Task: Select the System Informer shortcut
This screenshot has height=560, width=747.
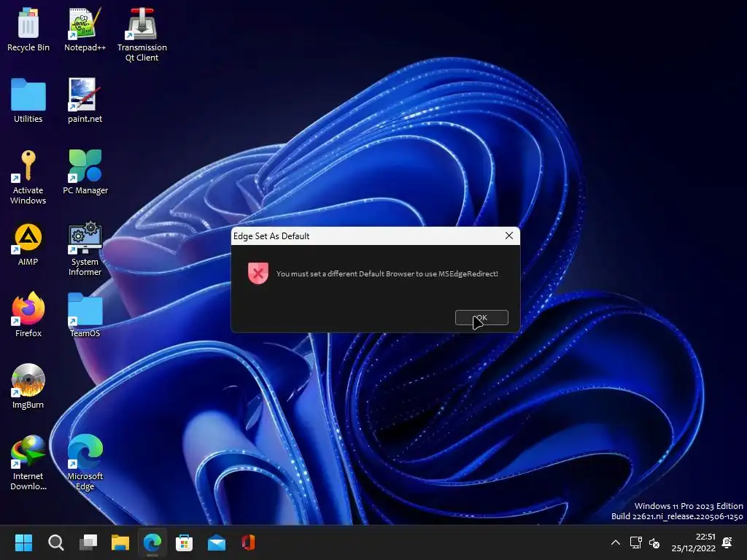Action: pos(85,249)
